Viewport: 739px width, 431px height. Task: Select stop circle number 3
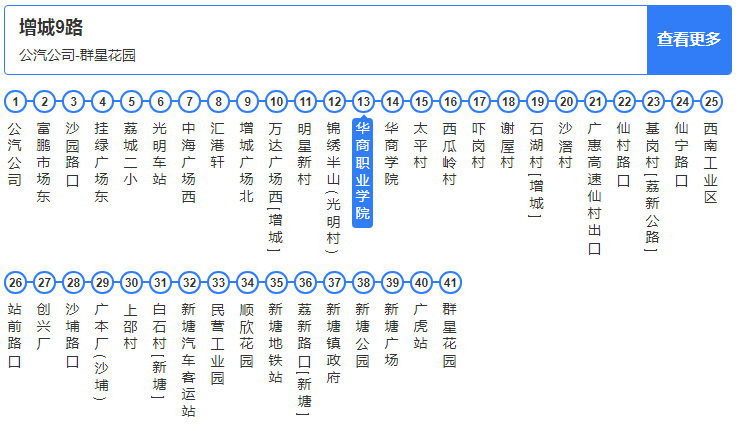point(74,101)
